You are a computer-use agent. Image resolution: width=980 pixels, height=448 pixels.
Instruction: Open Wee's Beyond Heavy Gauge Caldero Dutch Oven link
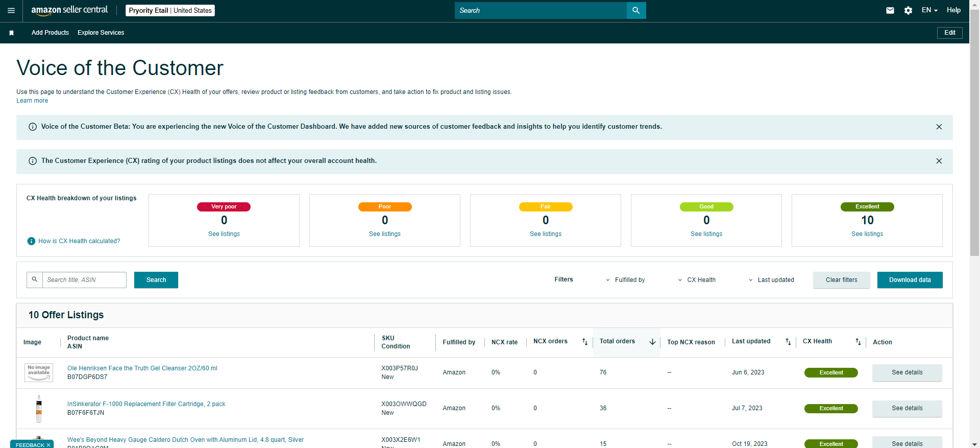185,440
